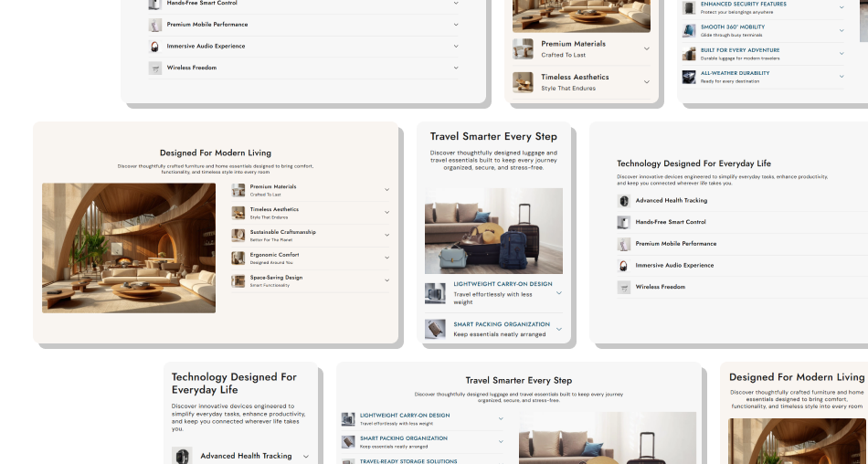The height and width of the screenshot is (464, 868).
Task: Click the Smart Packing Organization suitcase icon in center card
Action: [x=435, y=329]
